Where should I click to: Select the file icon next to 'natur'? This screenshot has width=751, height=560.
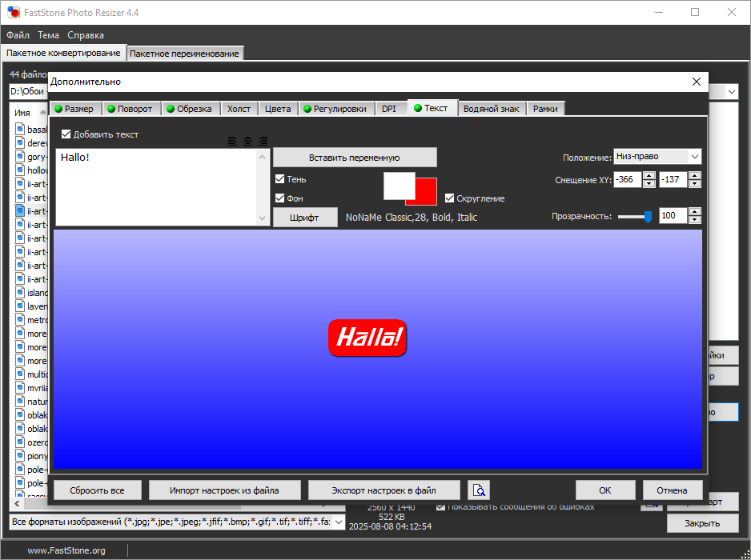click(x=20, y=401)
